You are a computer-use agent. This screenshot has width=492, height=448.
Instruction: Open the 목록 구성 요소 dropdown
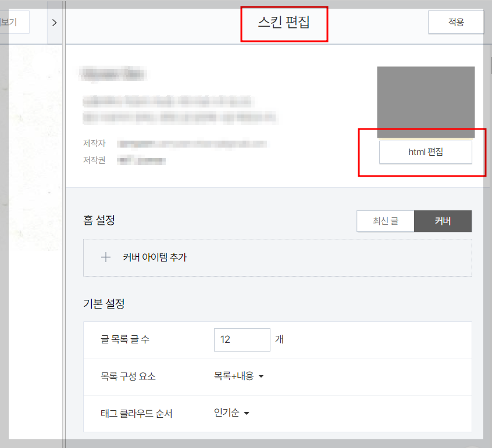[241, 376]
